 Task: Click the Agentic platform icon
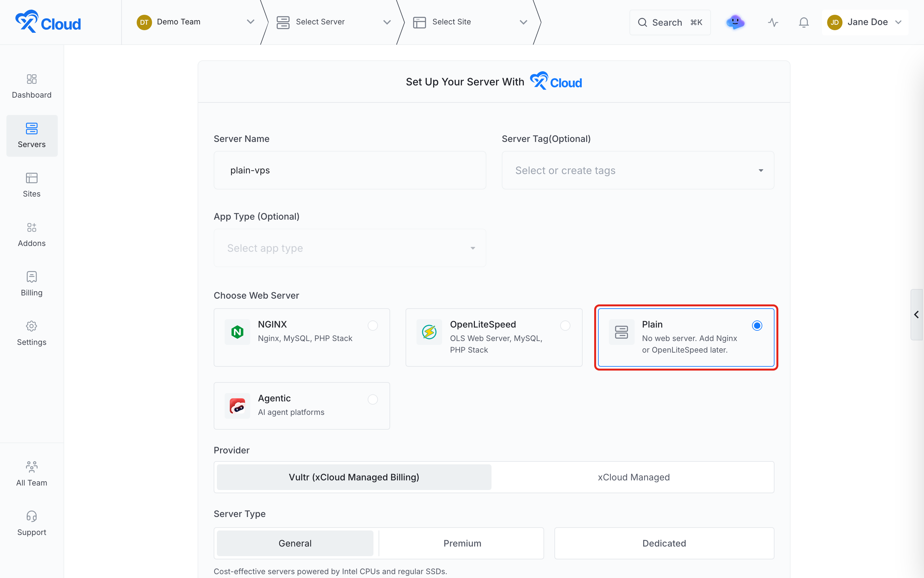pos(237,406)
